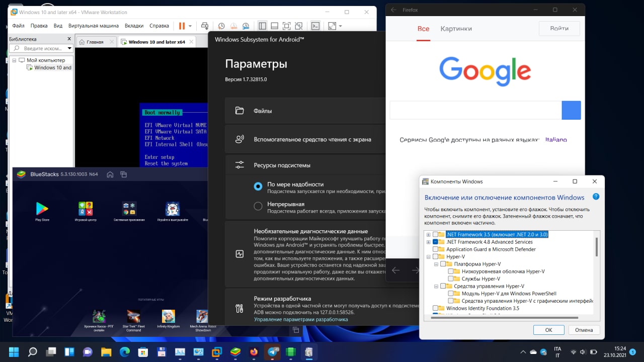644x362 pixels.
Task: Check Windows Identity Foundation 3.5 checkbox
Action: click(435, 308)
